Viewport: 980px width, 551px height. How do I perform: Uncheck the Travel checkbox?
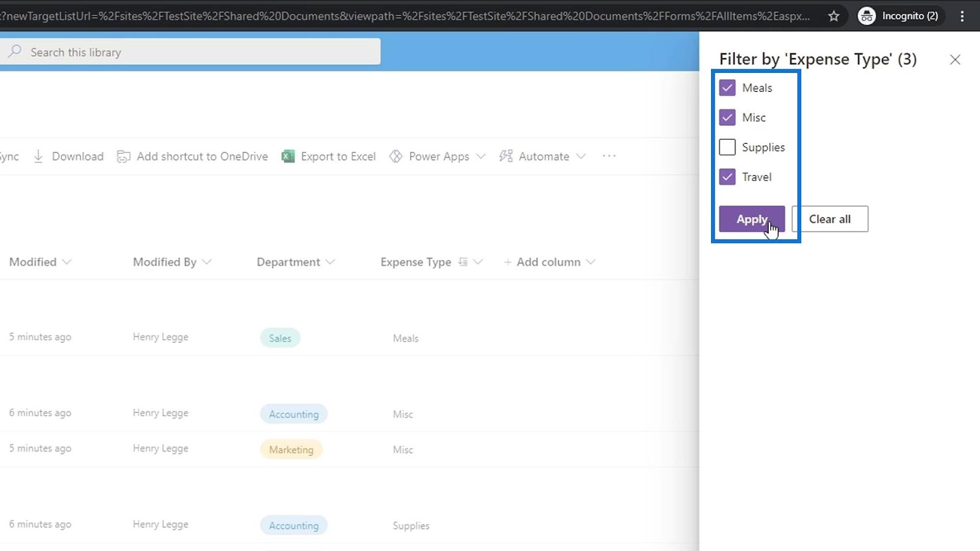[x=727, y=177]
